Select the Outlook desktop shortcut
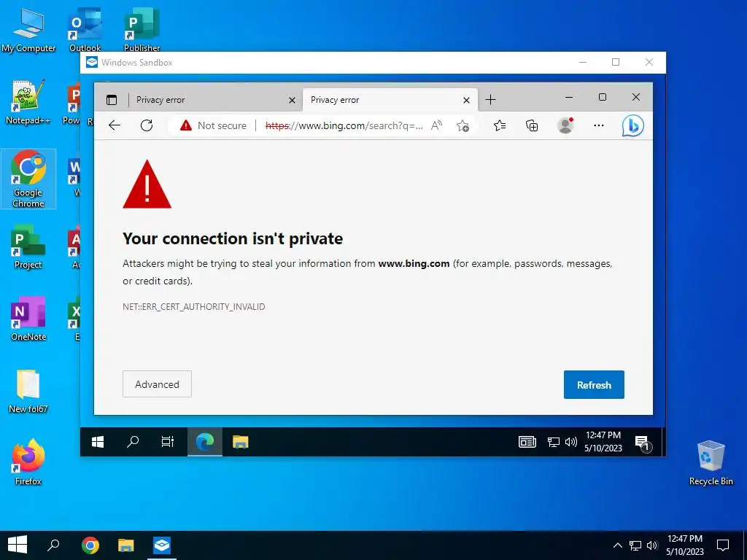The width and height of the screenshot is (747, 560). (85, 31)
